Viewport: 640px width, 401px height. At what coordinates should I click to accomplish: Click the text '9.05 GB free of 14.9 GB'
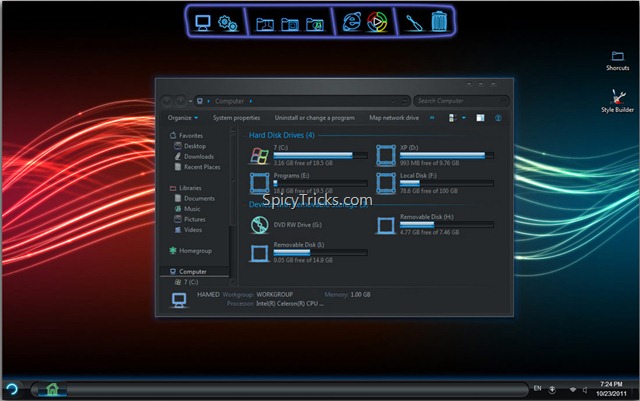click(303, 260)
